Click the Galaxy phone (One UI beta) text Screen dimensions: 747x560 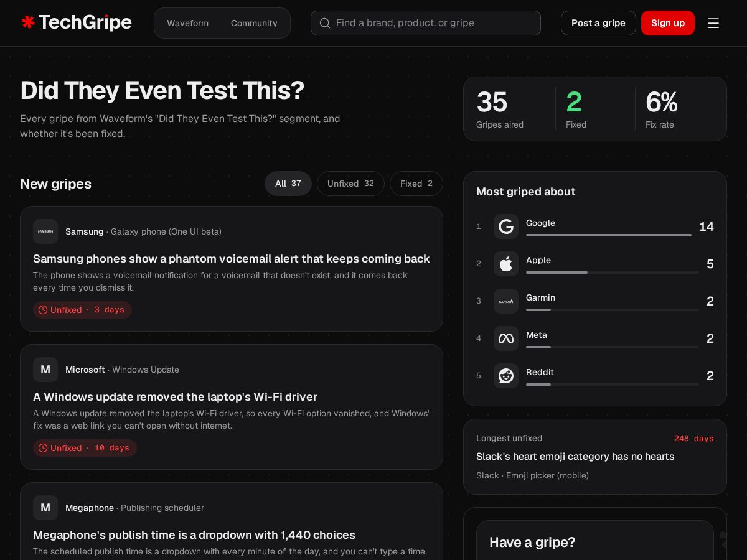pos(166,231)
